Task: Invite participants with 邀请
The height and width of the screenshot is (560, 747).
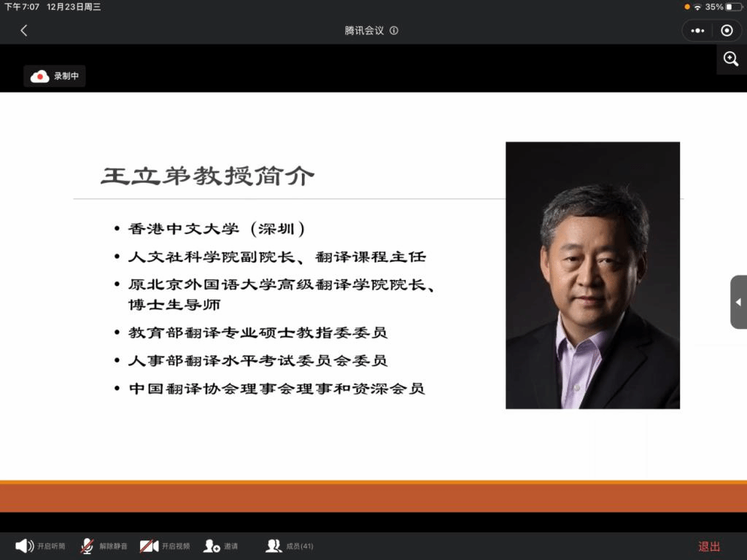Action: click(x=220, y=545)
